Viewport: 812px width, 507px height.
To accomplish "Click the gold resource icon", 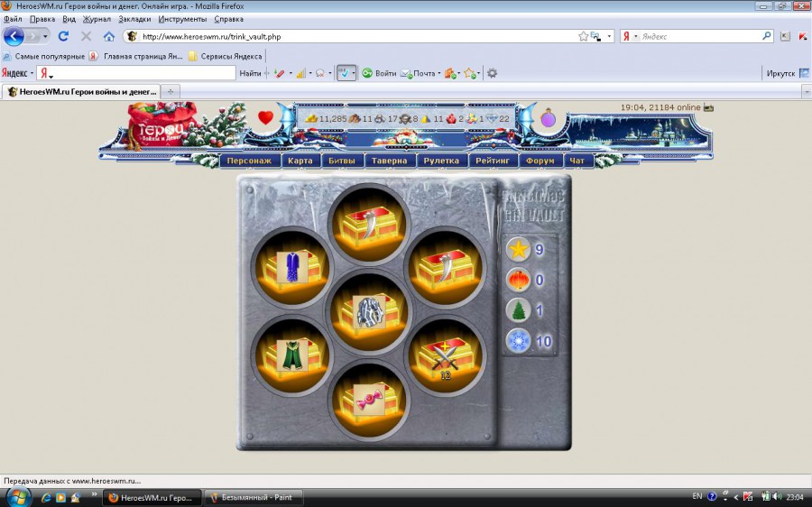I will tap(310, 118).
